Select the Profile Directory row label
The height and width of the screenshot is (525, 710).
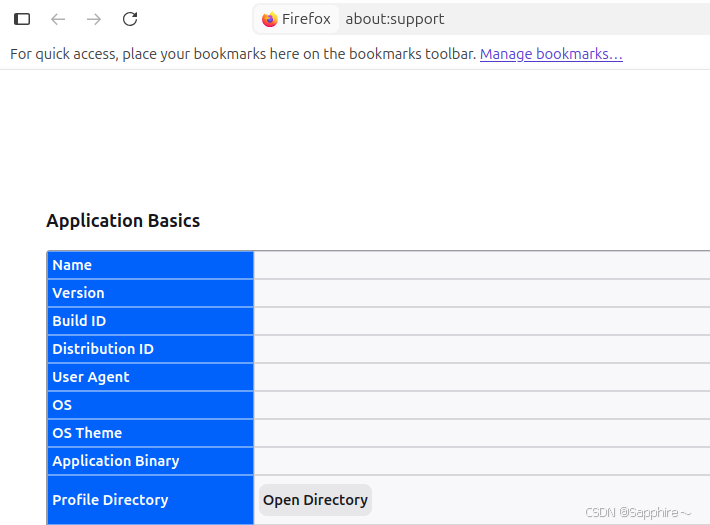110,500
